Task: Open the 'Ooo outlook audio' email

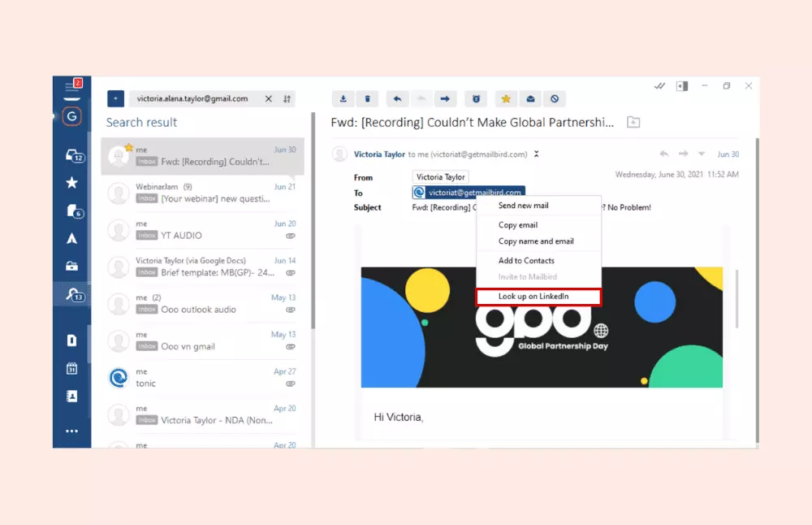Action: pyautogui.click(x=203, y=304)
